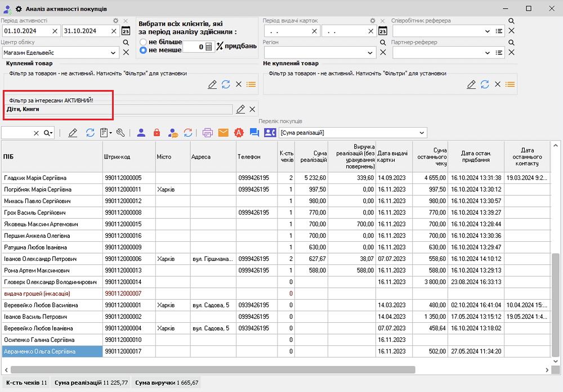Select the 'не менше' radio option

click(x=144, y=50)
